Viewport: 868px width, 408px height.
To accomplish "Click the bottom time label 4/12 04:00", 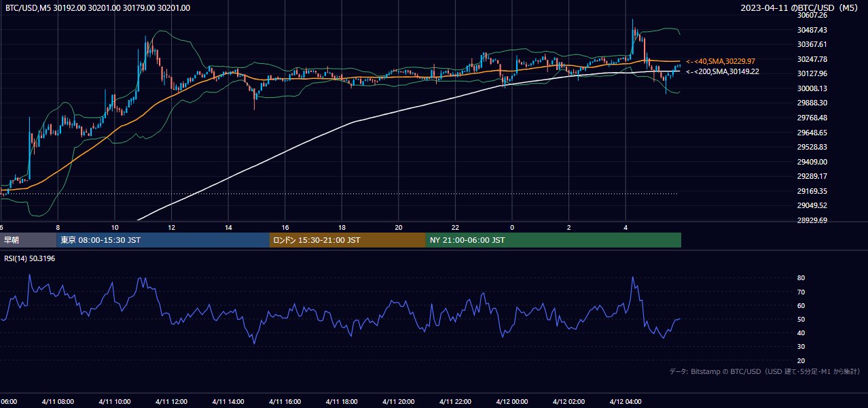I will [x=626, y=402].
